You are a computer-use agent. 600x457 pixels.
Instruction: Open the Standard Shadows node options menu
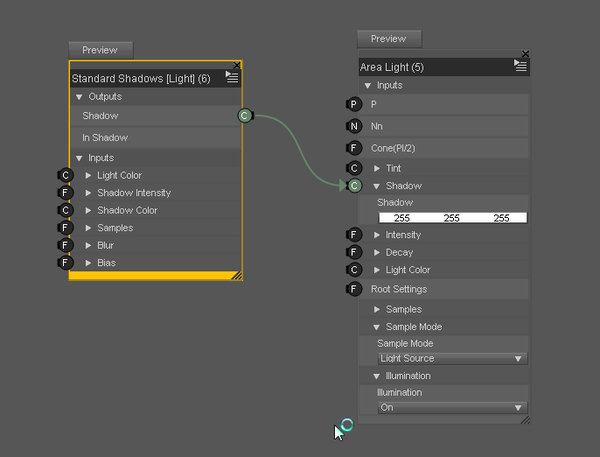click(x=232, y=77)
